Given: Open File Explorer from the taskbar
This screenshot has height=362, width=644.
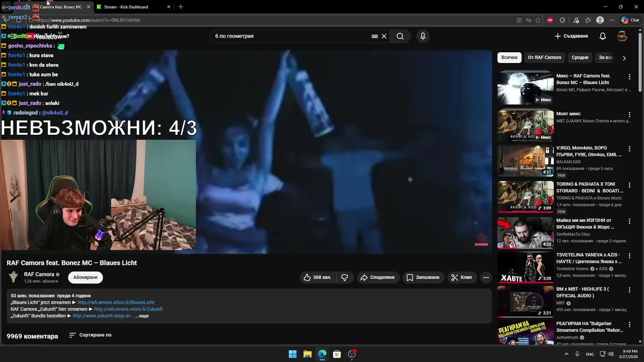Looking at the screenshot, I should [x=307, y=354].
